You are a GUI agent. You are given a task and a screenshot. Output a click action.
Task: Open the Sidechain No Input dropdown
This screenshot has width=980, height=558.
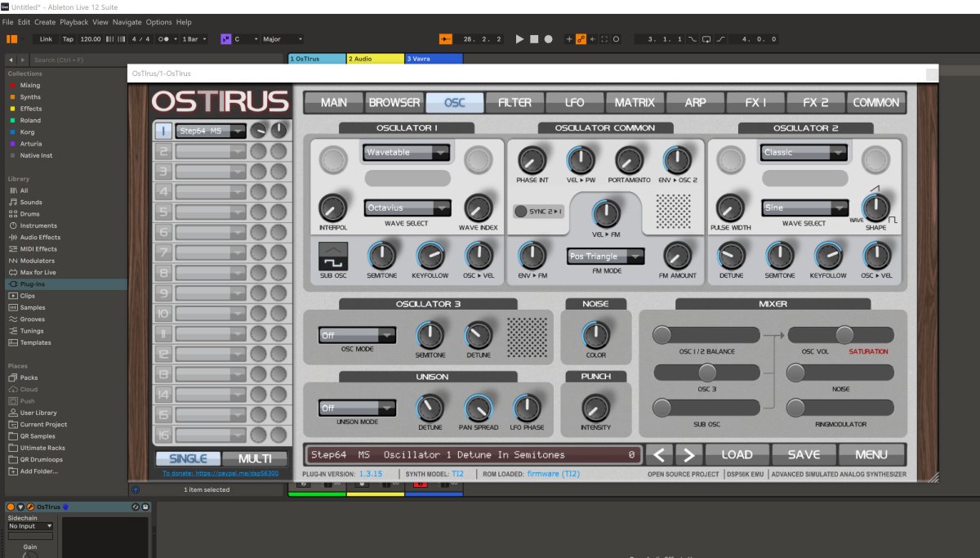tap(30, 527)
